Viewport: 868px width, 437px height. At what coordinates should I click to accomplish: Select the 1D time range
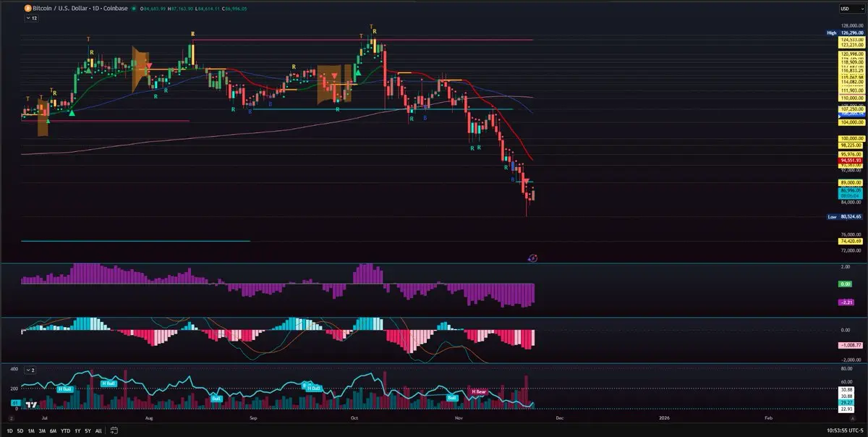pos(9,430)
